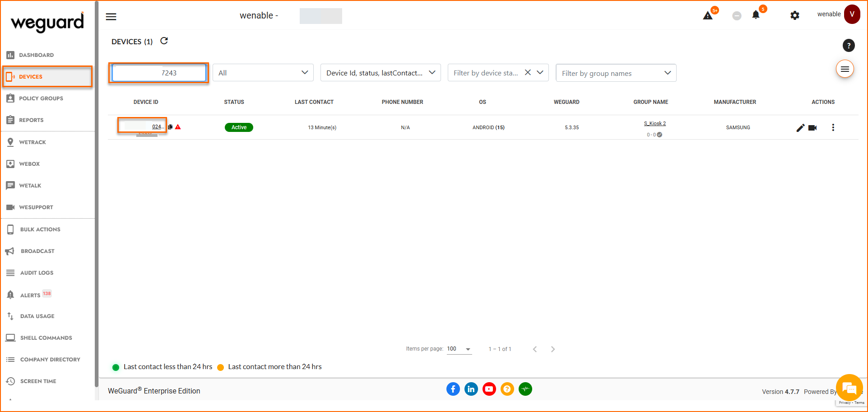Viewport: 868px width, 412px height.
Task: Click the PHONE NUMBER column header
Action: 402,102
